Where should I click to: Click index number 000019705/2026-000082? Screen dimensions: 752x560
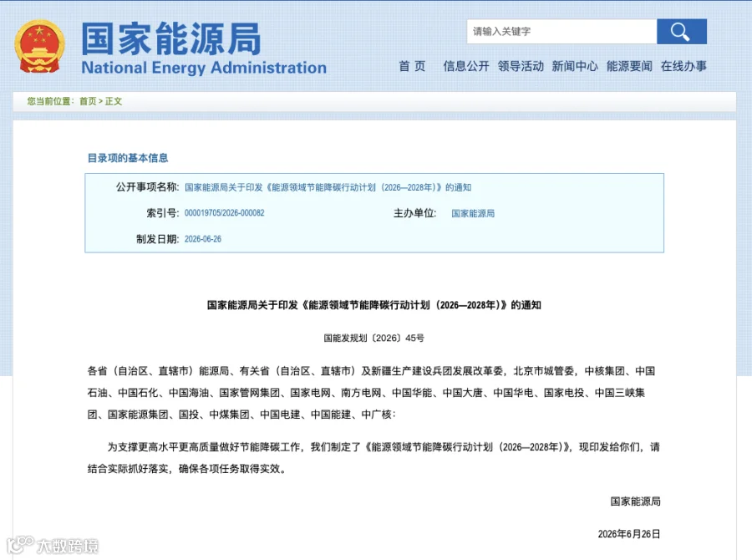pyautogui.click(x=225, y=213)
